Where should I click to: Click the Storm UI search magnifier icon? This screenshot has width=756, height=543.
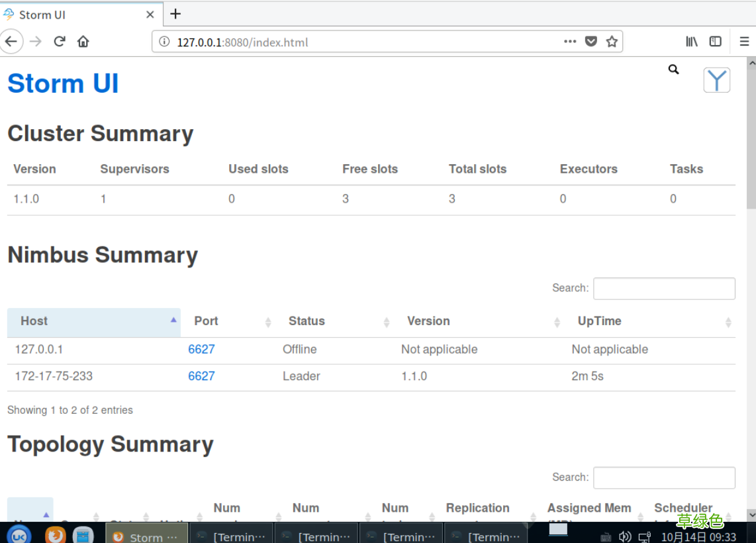(x=673, y=69)
